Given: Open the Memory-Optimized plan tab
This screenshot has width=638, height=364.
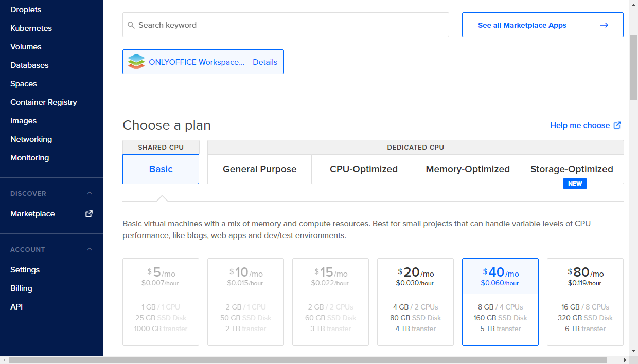Looking at the screenshot, I should click(x=468, y=169).
